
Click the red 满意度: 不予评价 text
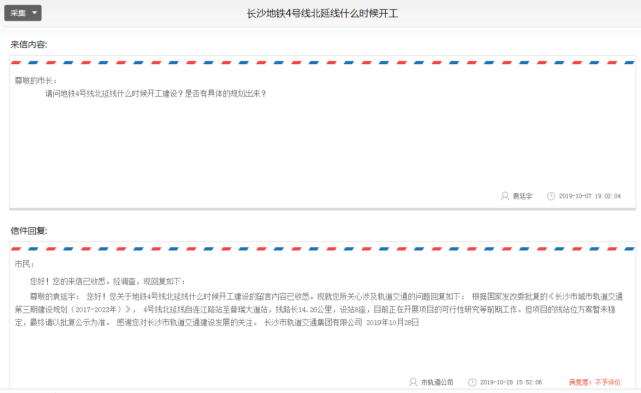(595, 382)
